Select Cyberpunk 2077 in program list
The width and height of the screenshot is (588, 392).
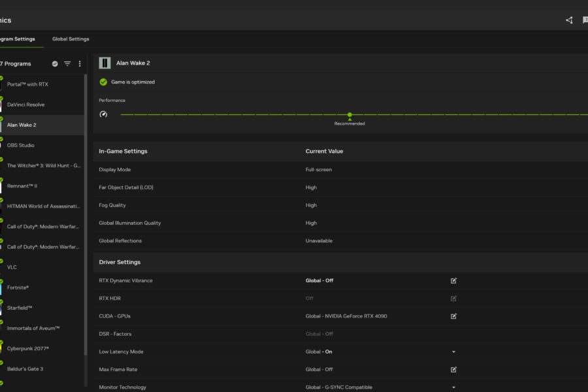(x=42, y=348)
